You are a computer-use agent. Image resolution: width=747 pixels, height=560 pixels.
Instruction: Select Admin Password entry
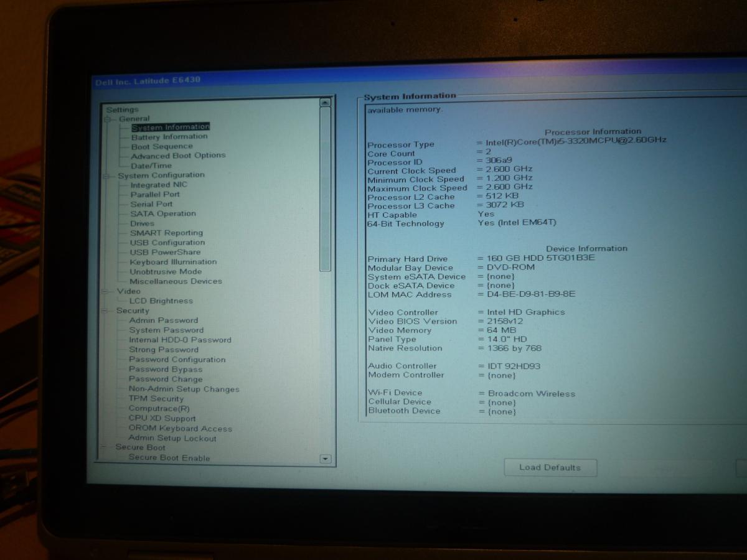tap(164, 320)
